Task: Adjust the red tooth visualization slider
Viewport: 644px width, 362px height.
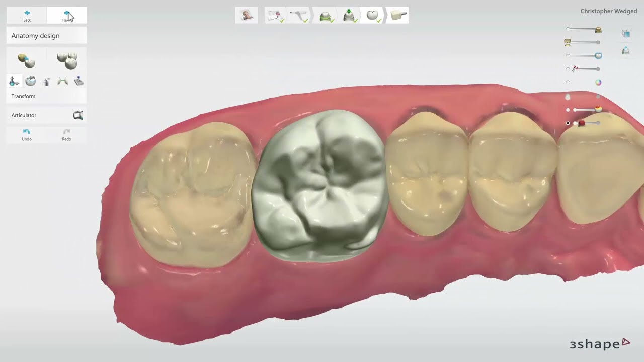Action: tap(587, 123)
